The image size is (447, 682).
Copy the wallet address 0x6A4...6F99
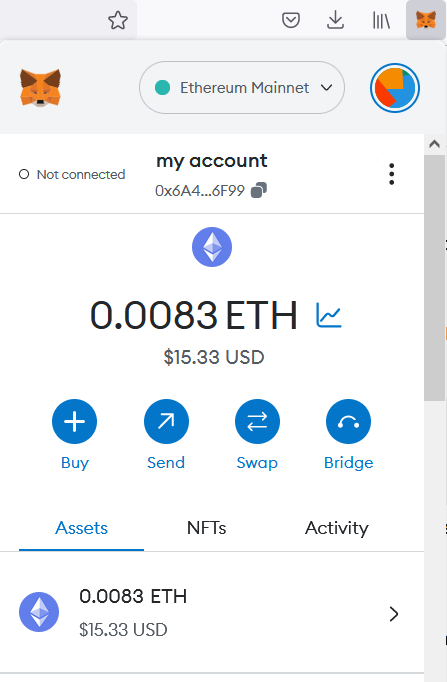tap(259, 191)
